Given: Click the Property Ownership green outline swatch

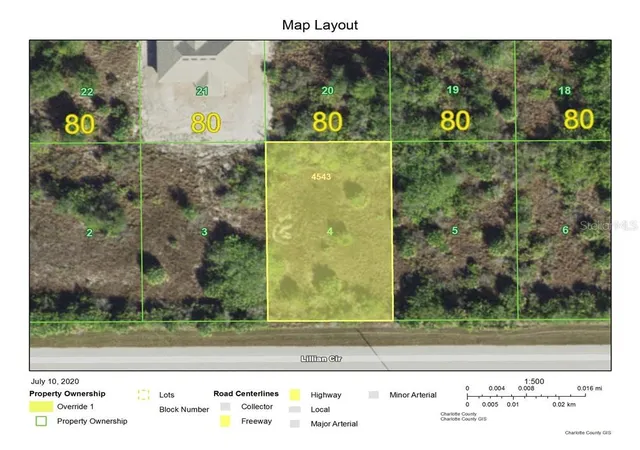Looking at the screenshot, I should (41, 421).
